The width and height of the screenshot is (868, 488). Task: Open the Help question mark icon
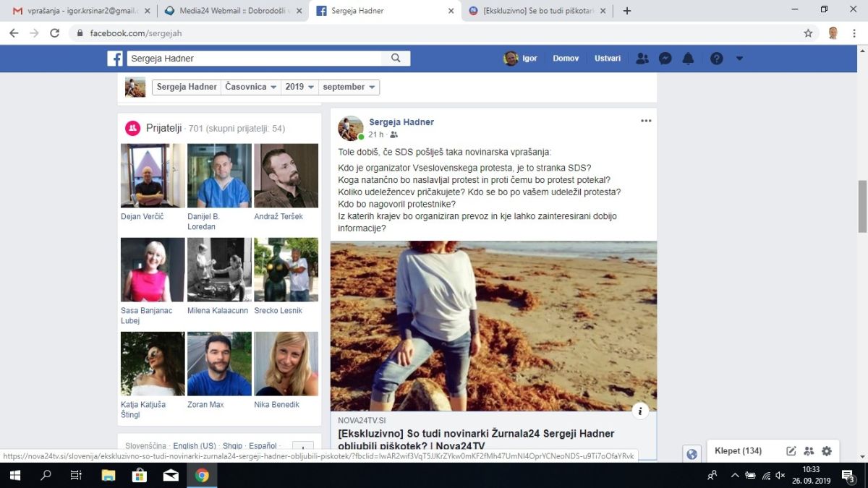coord(716,59)
